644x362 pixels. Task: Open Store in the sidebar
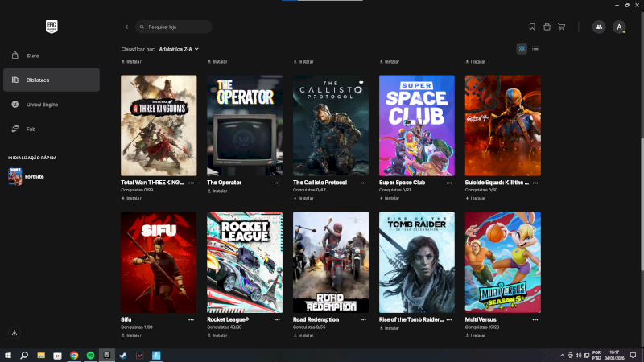[32, 56]
